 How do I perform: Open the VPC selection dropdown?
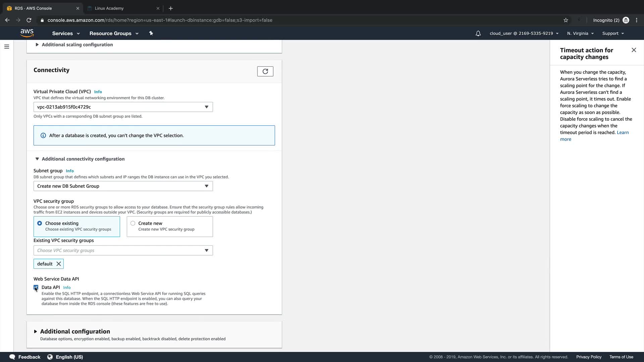point(123,107)
